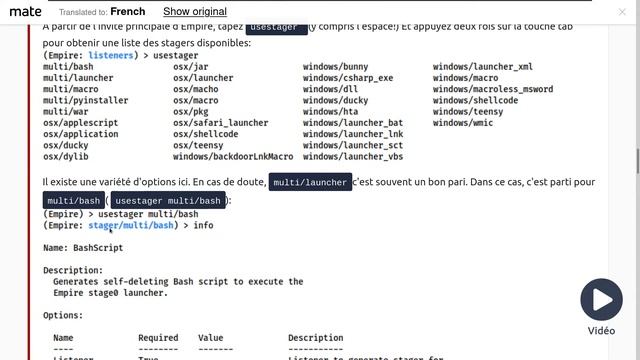
Task: Click the mate logo
Action: (25, 12)
